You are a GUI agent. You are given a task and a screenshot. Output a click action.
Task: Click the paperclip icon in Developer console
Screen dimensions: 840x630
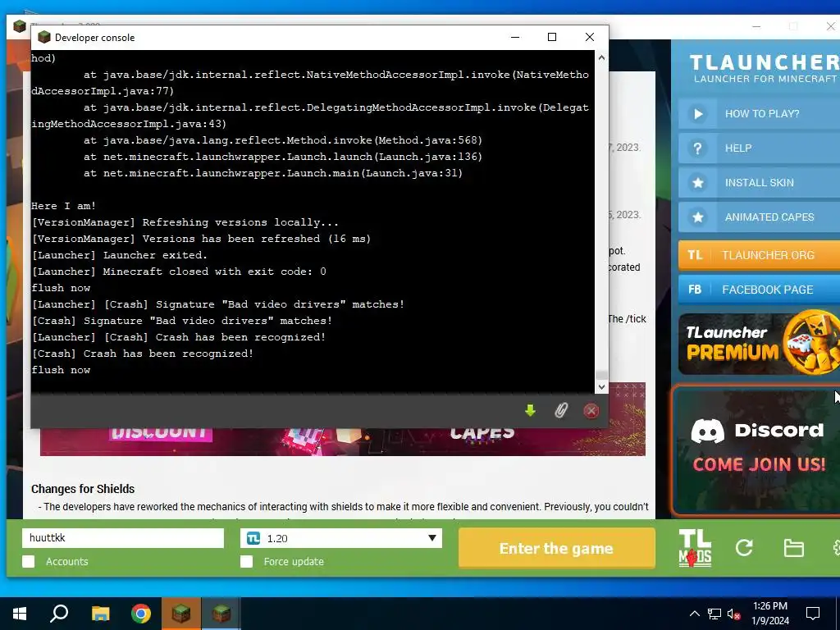[560, 411]
